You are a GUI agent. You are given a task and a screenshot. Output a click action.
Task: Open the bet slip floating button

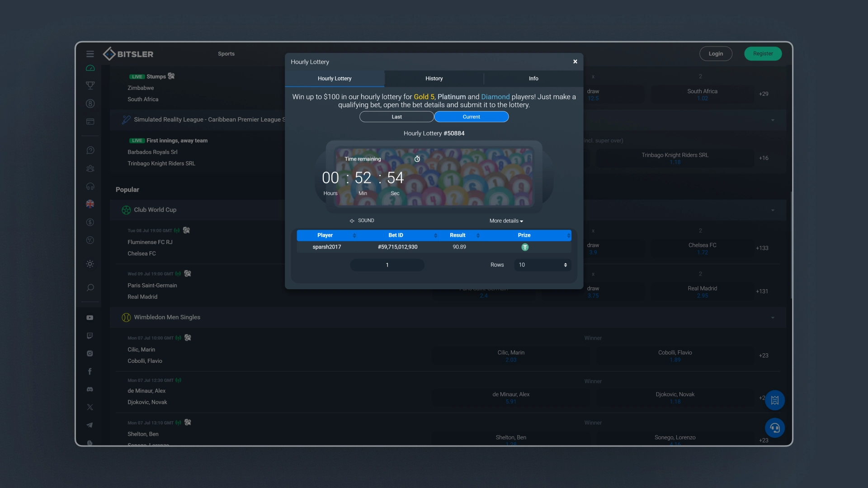774,400
